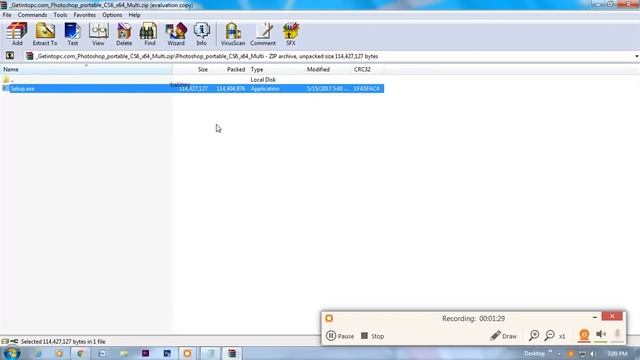Click the Add toolbar icon

[17, 34]
